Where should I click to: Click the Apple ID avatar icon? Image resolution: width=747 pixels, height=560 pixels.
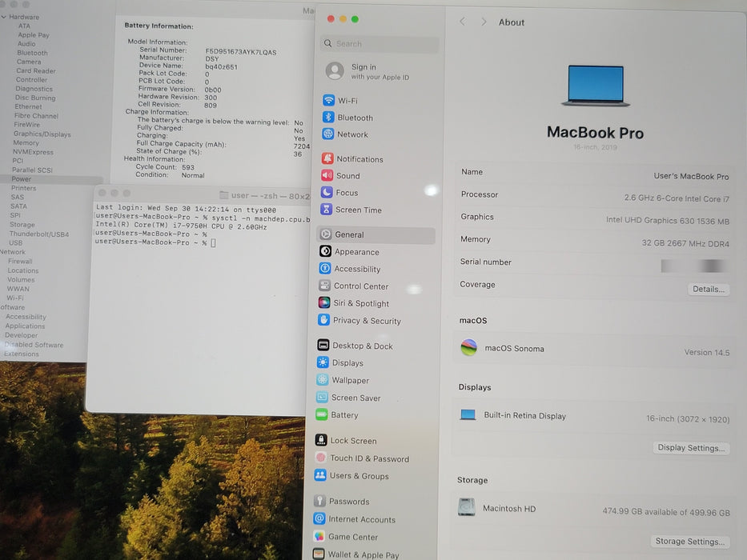(335, 71)
